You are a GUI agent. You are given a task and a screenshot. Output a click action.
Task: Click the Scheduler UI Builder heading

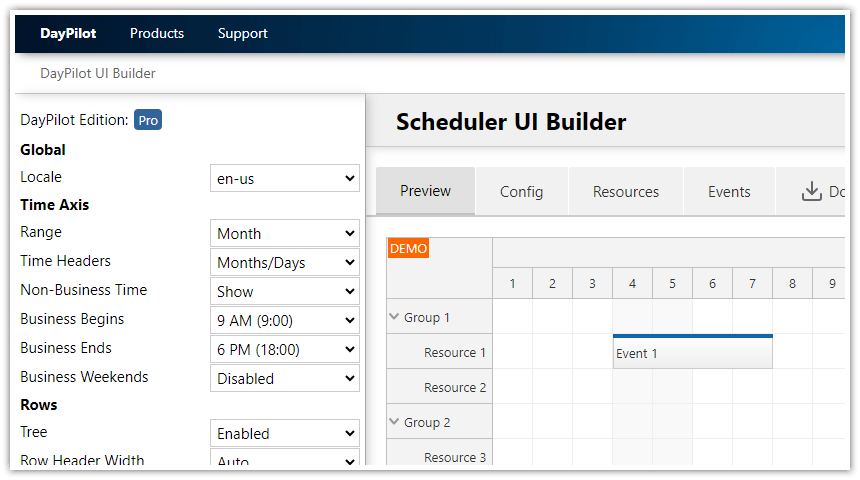click(x=511, y=122)
